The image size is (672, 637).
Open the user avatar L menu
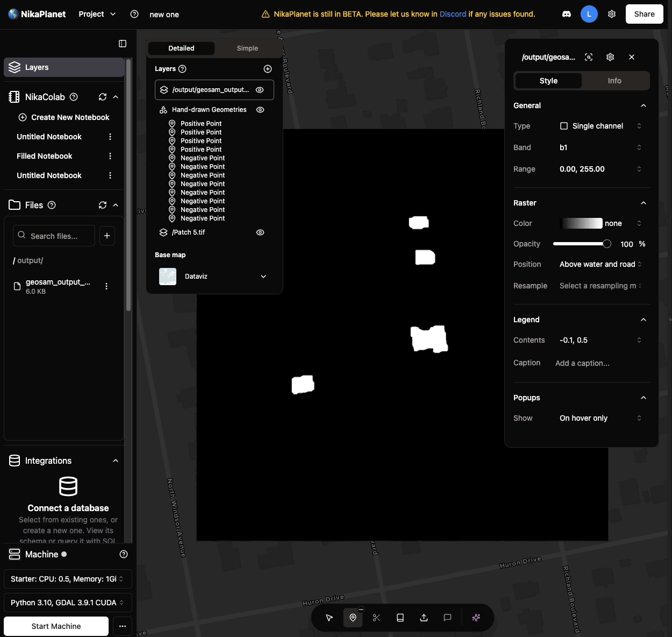[x=589, y=14]
